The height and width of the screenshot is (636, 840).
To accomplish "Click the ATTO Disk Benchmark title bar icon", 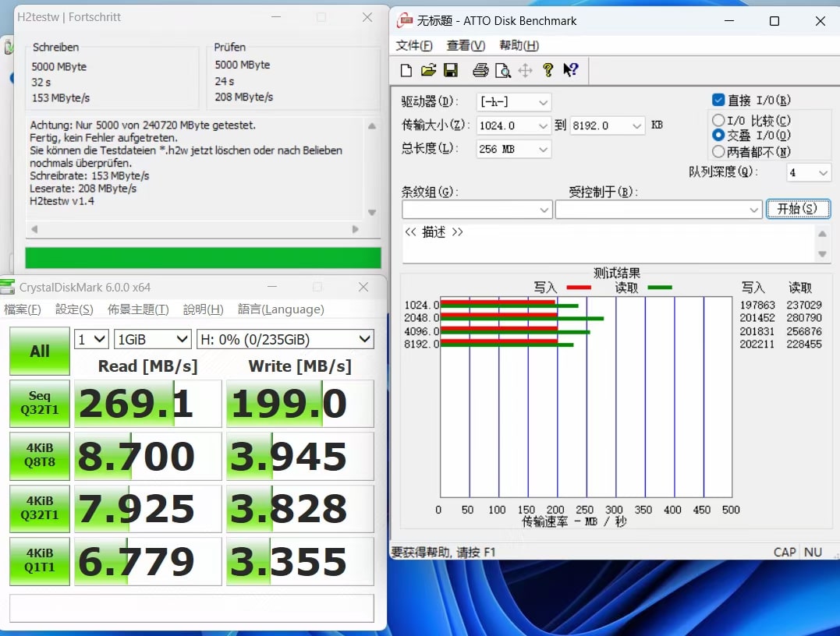I will tap(405, 21).
